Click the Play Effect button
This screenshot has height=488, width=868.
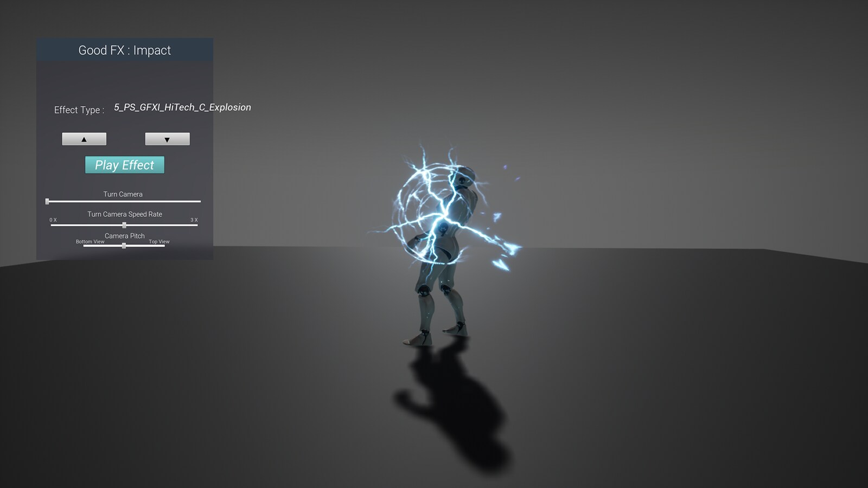(x=124, y=165)
